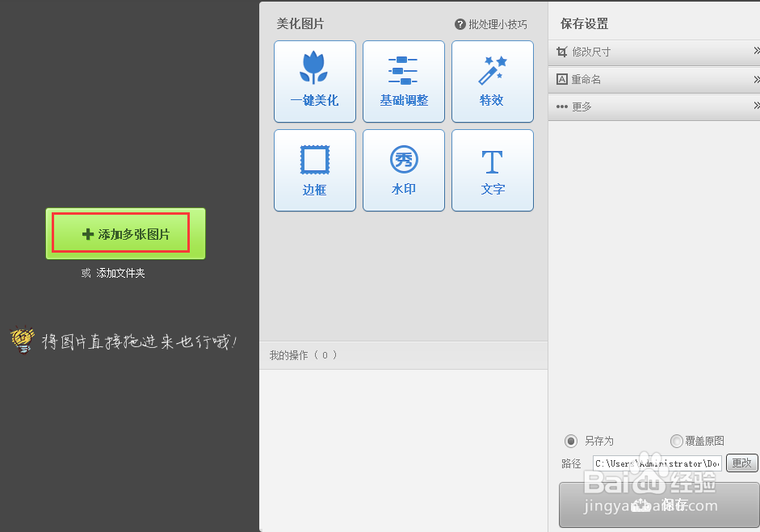
Task: Click the 更改 path change button
Action: coord(741,463)
